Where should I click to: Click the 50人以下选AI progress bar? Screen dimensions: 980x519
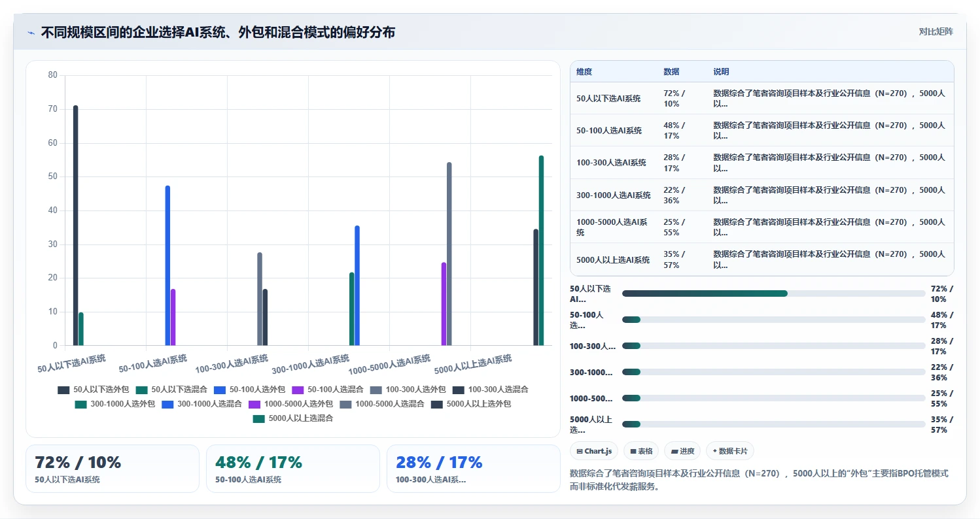click(x=774, y=293)
